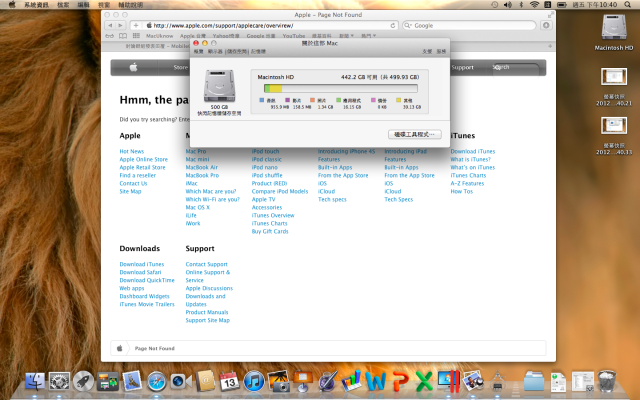Reload the page in Safari address bar

pos(393,25)
